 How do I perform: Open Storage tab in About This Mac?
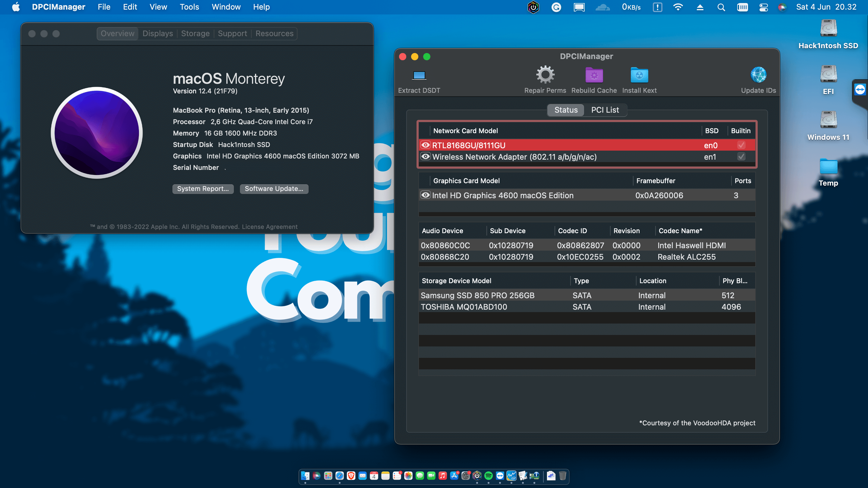click(195, 33)
